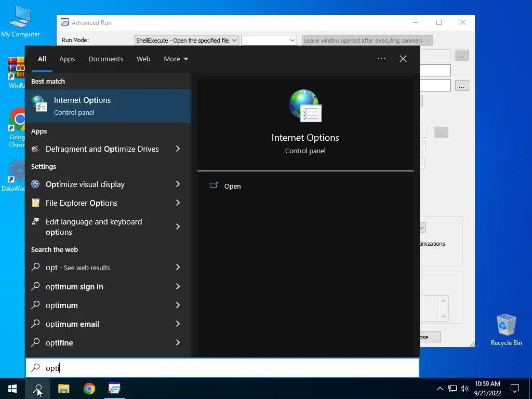Switch to the Apps search tab
The height and width of the screenshot is (399, 532).
[x=67, y=59]
